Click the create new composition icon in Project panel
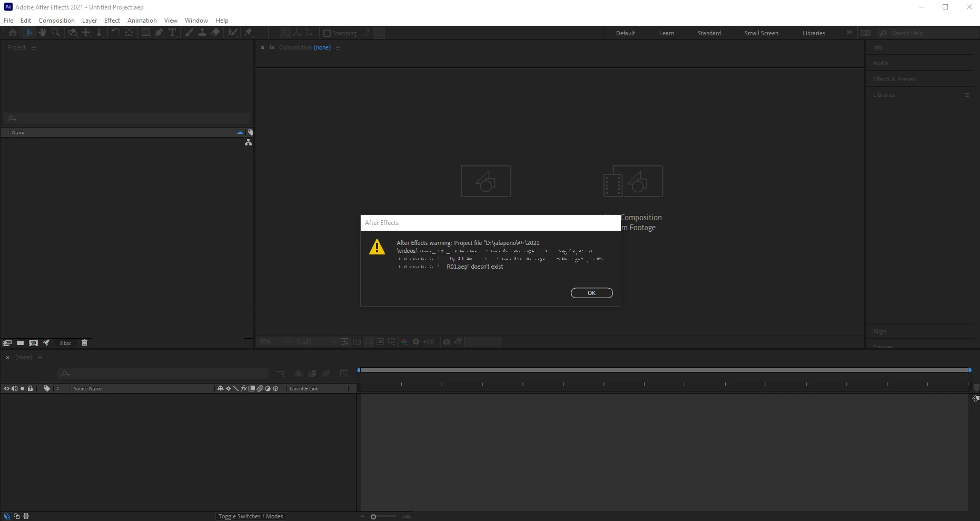 pos(33,343)
